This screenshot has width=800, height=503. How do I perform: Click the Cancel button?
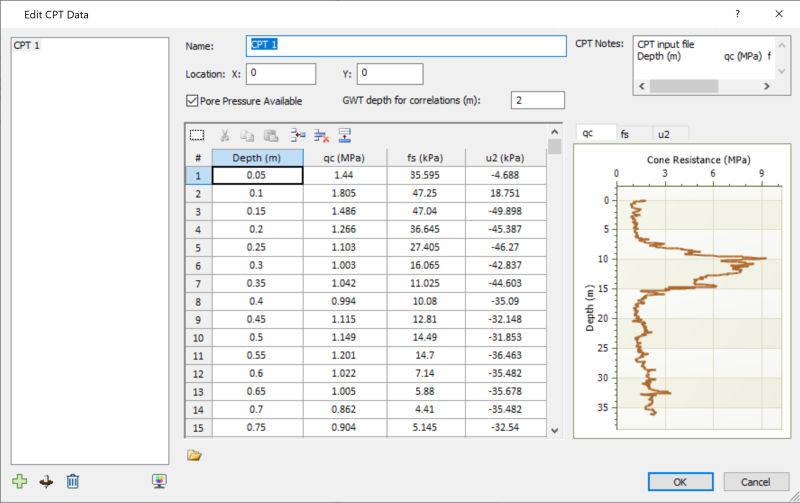coord(756,482)
